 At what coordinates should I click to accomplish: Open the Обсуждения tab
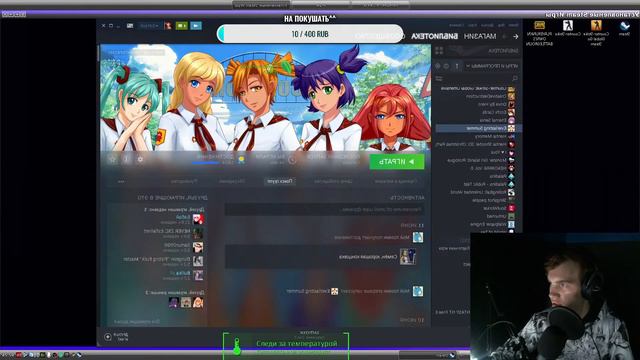click(231, 181)
